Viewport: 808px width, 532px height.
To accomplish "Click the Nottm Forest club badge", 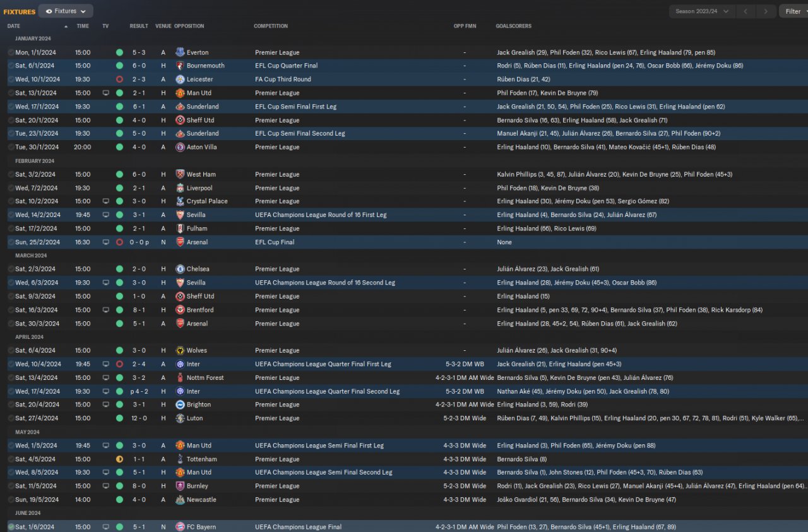I will point(180,378).
